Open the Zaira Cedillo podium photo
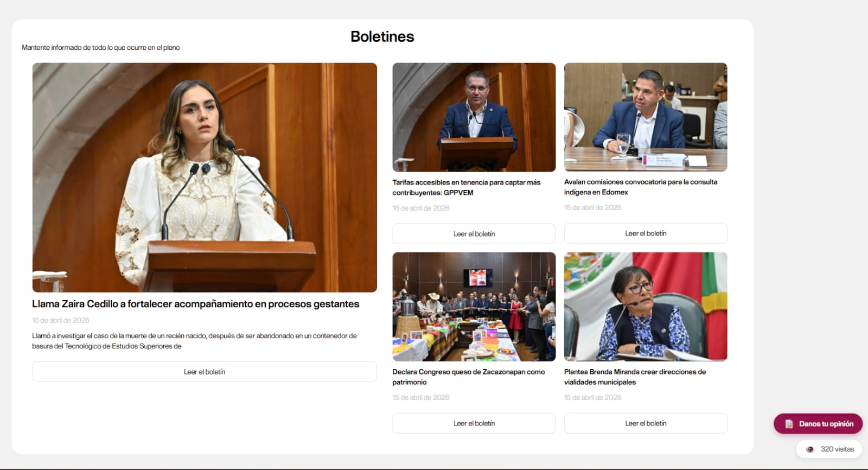868x470 pixels. [x=205, y=177]
